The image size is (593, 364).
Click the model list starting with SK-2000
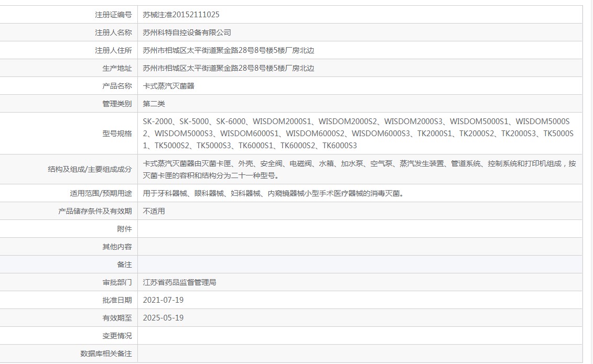358,133
